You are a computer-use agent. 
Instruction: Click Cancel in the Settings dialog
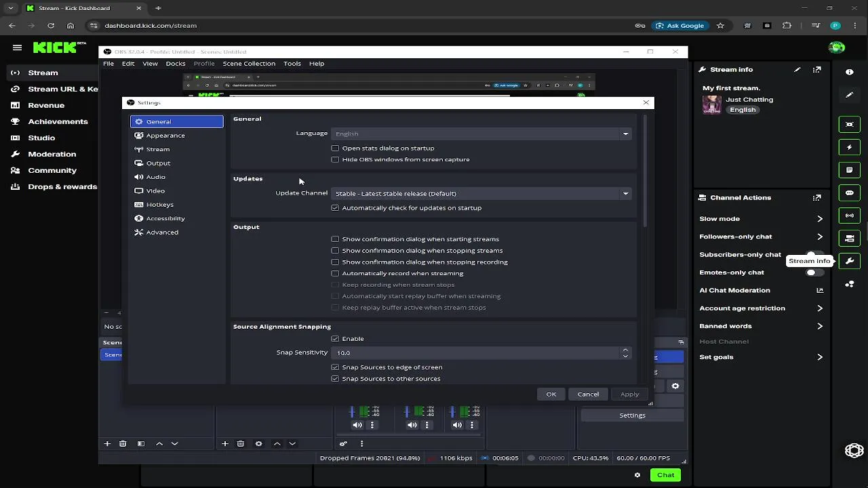pyautogui.click(x=588, y=394)
